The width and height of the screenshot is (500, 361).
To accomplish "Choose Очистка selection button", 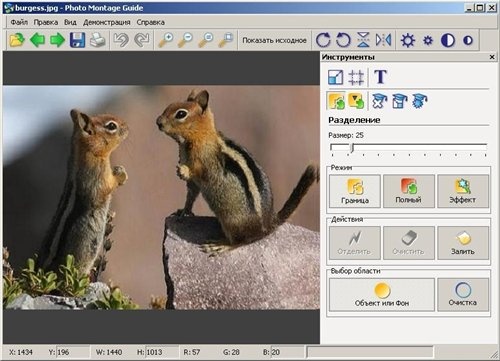I will [463, 295].
